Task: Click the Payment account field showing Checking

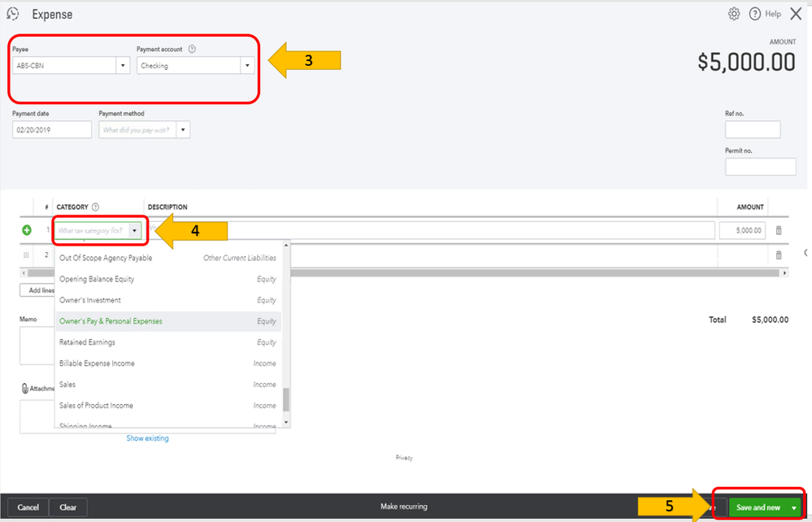Action: pyautogui.click(x=189, y=66)
